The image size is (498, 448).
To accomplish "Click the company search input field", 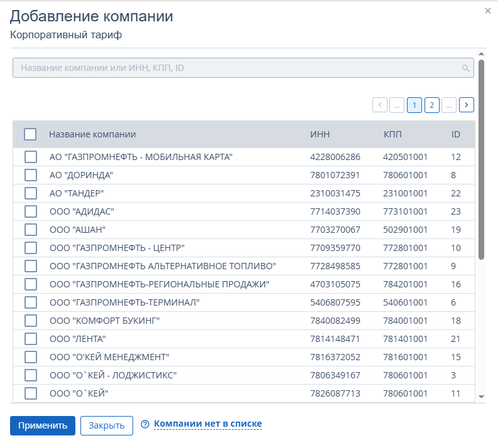I will [x=239, y=68].
